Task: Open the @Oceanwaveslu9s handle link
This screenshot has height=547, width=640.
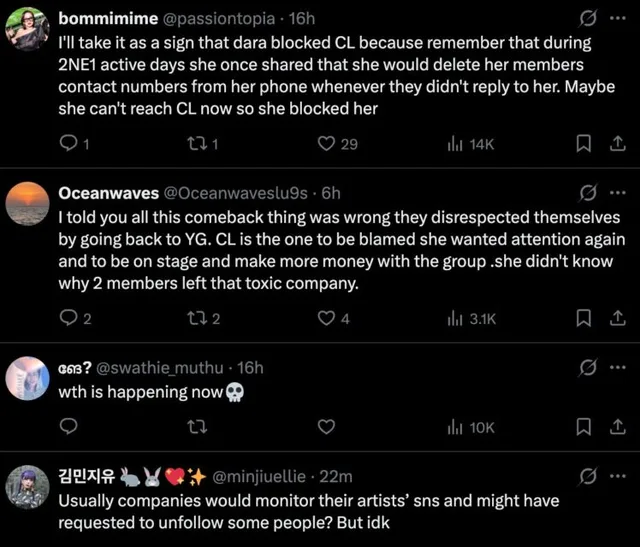Action: [x=236, y=193]
